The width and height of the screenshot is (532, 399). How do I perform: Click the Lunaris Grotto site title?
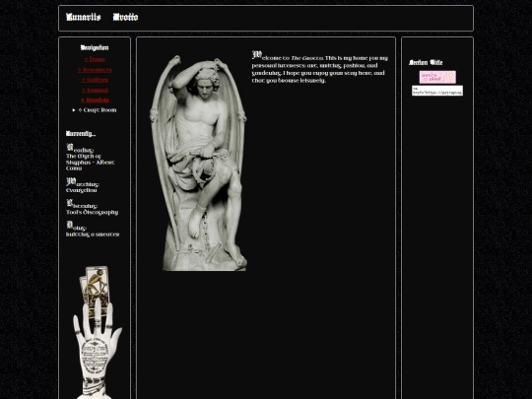(x=102, y=17)
